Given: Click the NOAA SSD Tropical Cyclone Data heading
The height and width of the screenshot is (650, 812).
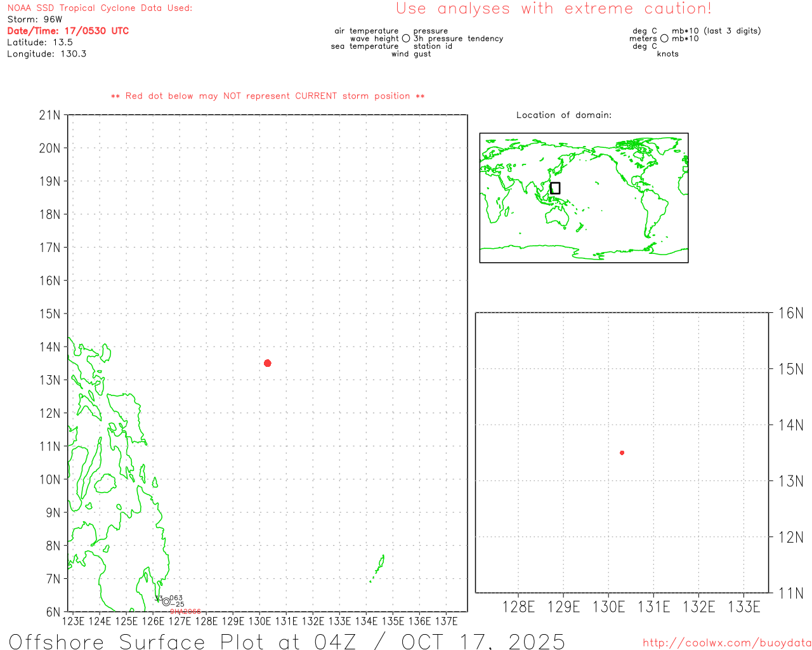Looking at the screenshot, I should coord(100,8).
